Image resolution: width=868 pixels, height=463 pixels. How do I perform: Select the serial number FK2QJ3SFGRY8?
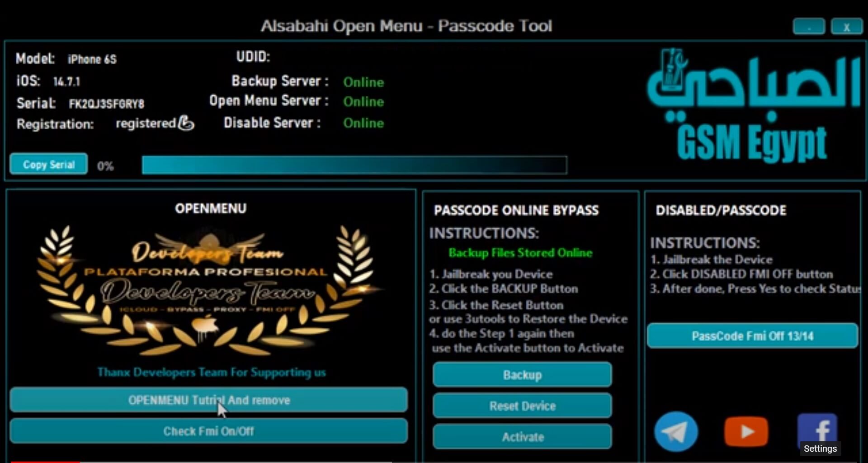pos(106,104)
